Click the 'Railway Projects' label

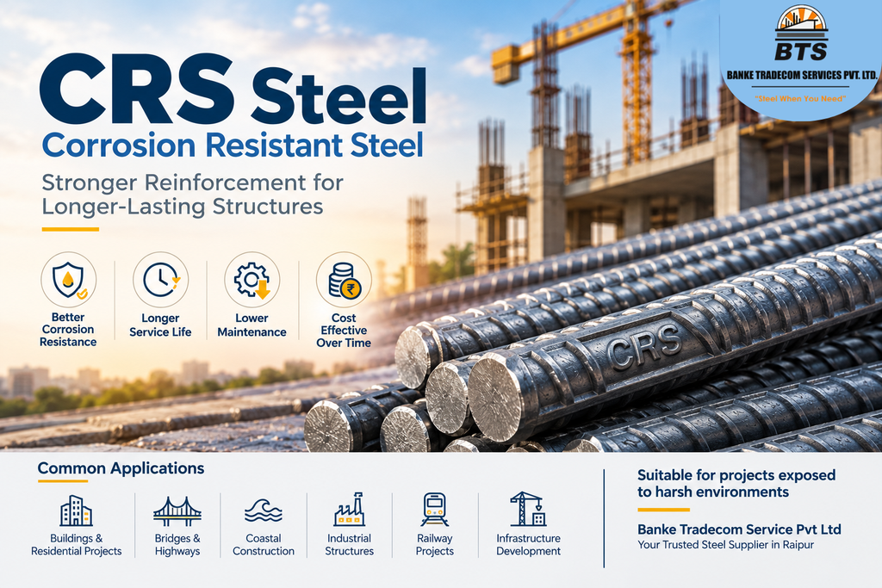click(x=435, y=545)
